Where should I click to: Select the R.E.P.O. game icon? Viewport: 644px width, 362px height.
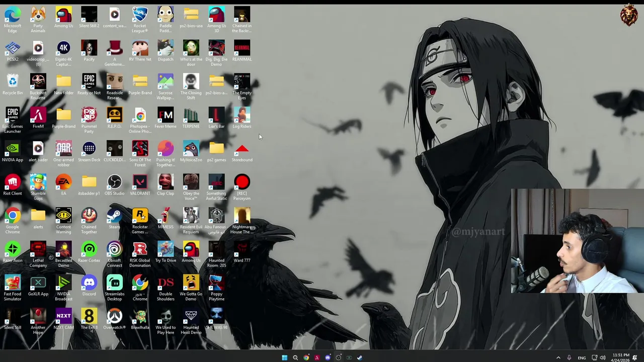pyautogui.click(x=115, y=118)
